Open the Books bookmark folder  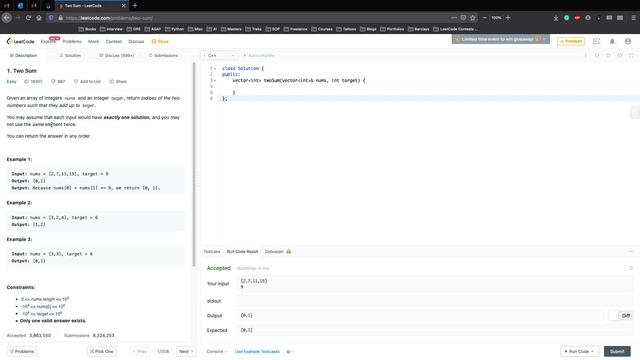click(x=87, y=29)
